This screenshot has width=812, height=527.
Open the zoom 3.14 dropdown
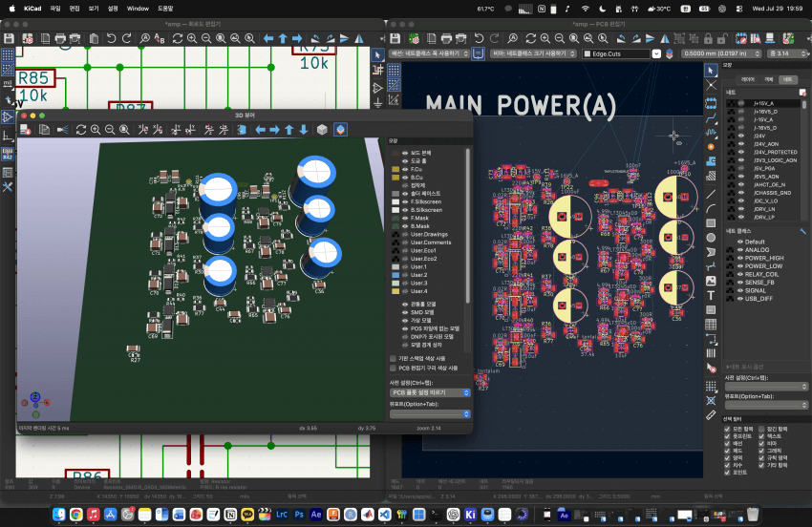pos(788,53)
